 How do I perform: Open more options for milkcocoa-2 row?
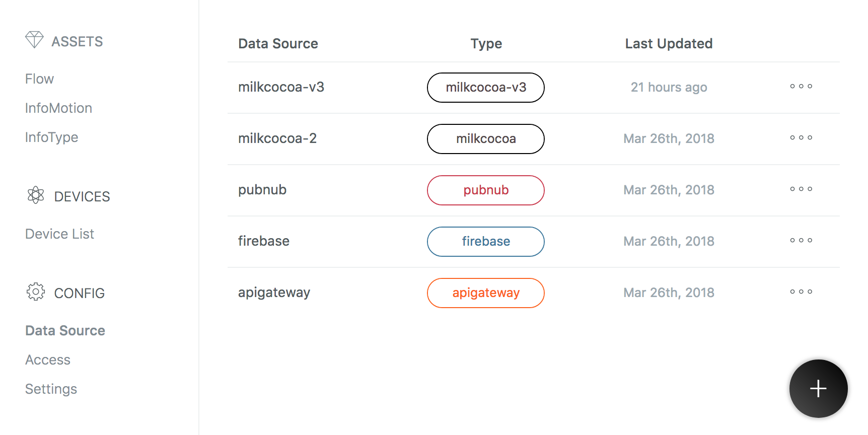point(801,138)
